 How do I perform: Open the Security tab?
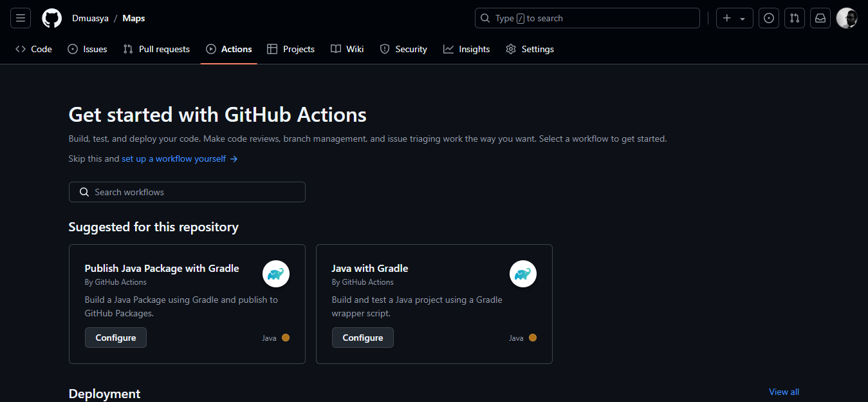(x=403, y=49)
